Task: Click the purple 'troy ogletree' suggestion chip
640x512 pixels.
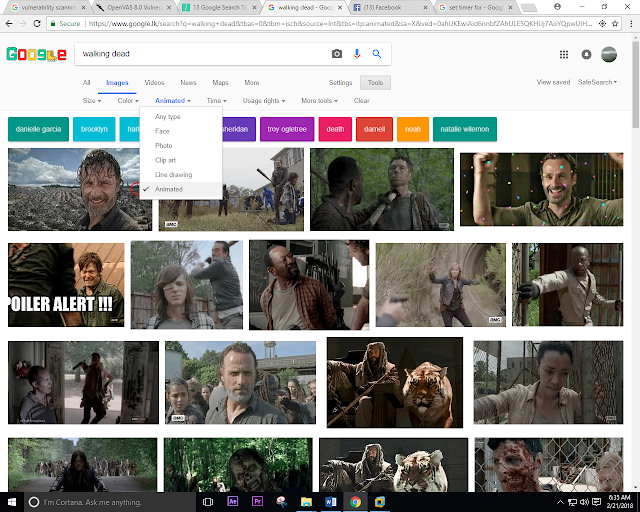Action: click(287, 129)
